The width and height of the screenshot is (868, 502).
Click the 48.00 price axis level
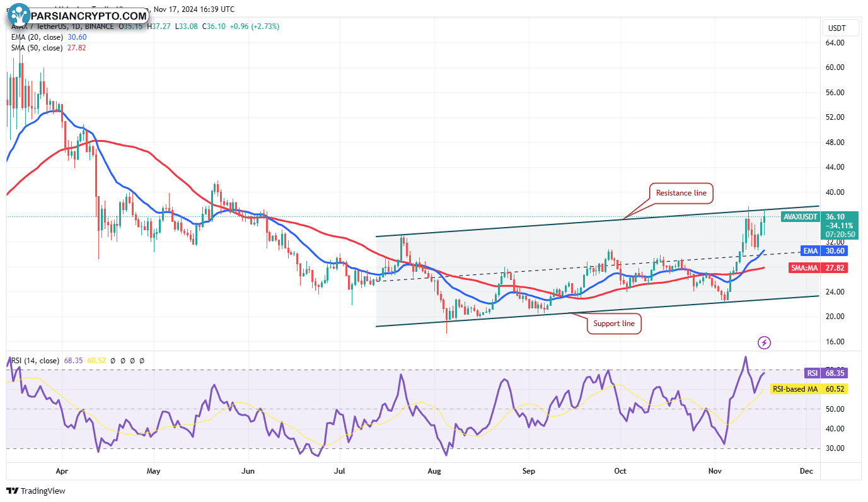(x=836, y=143)
